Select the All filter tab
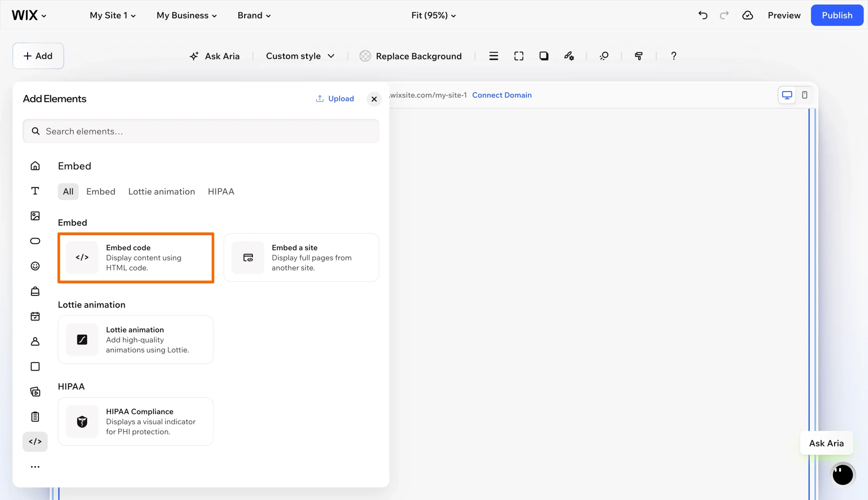The image size is (868, 500). 68,191
